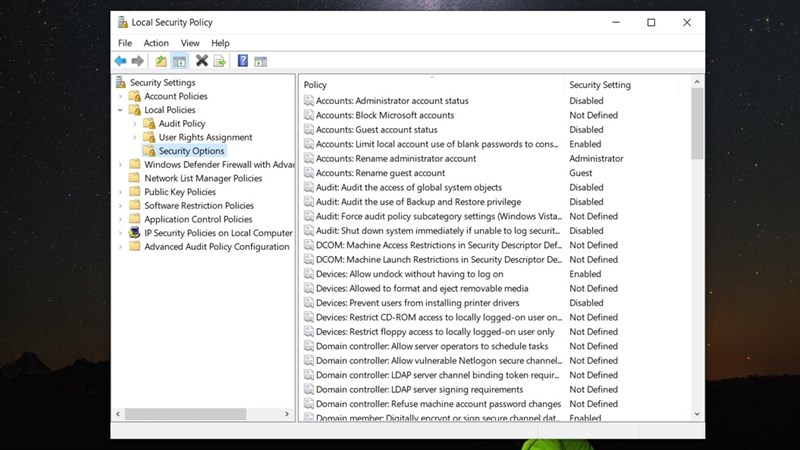Click the Back arrow toolbar icon
Viewport: 800px width, 450px height.
click(121, 61)
